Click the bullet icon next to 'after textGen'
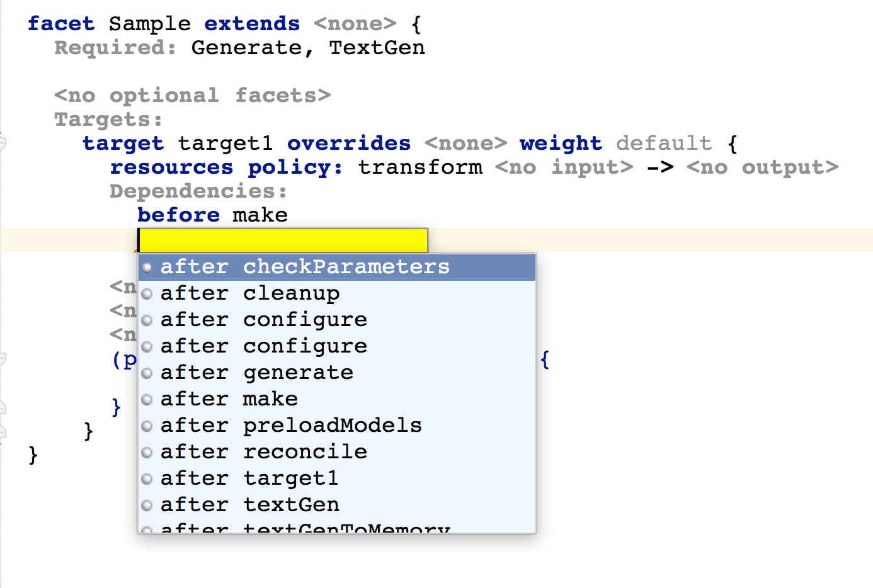The width and height of the screenshot is (873, 588). click(x=147, y=506)
